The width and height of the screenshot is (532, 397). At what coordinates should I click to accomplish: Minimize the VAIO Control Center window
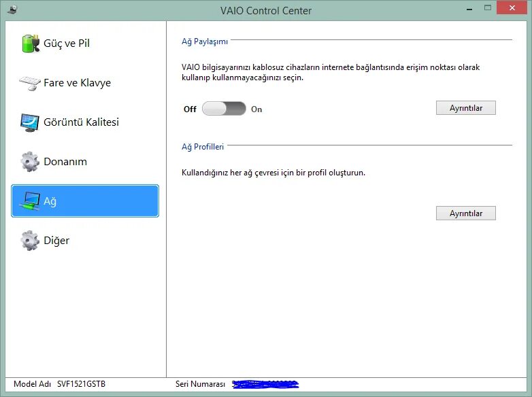coord(469,8)
